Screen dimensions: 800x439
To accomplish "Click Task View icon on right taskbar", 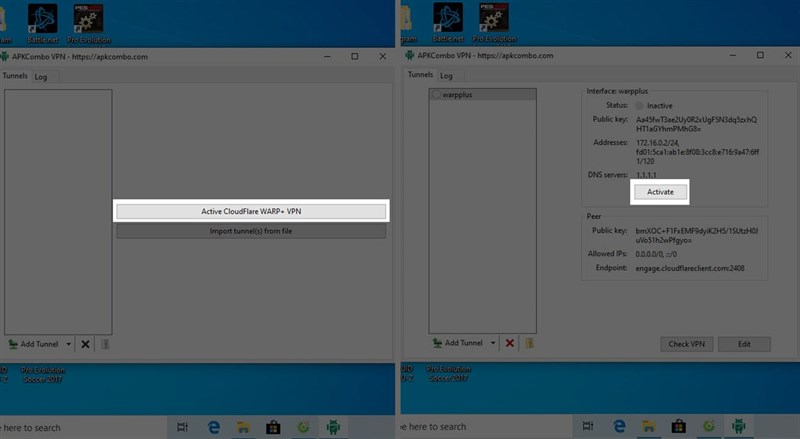I will [588, 426].
